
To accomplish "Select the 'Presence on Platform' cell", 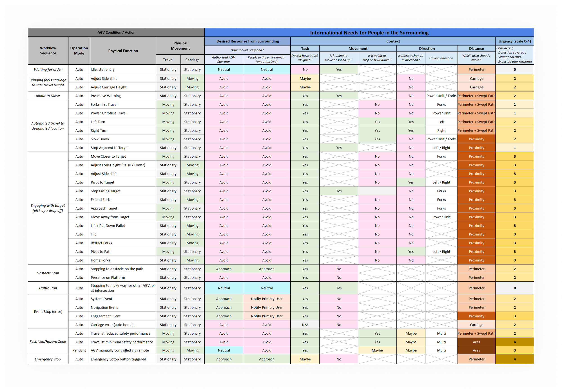I will [108, 277].
